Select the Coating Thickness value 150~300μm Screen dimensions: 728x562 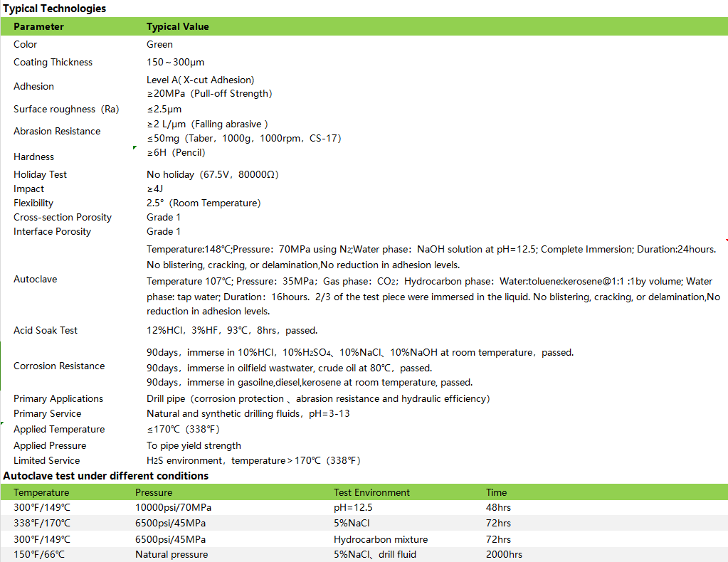point(175,62)
